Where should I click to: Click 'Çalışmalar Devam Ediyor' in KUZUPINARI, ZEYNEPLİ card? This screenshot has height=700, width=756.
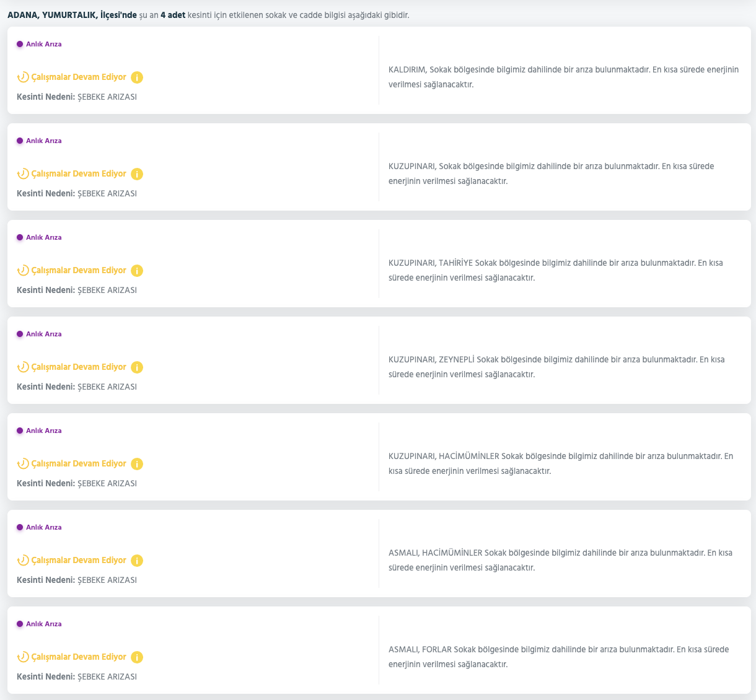(79, 367)
